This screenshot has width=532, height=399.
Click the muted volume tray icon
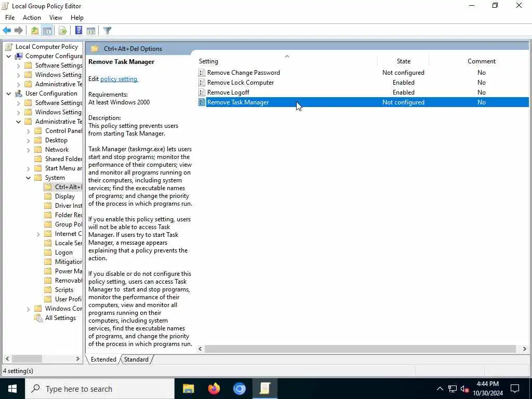tap(465, 389)
